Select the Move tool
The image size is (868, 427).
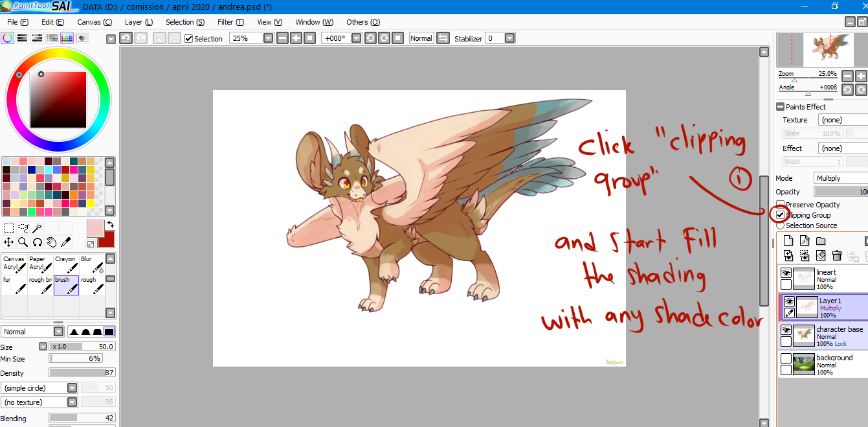point(8,242)
